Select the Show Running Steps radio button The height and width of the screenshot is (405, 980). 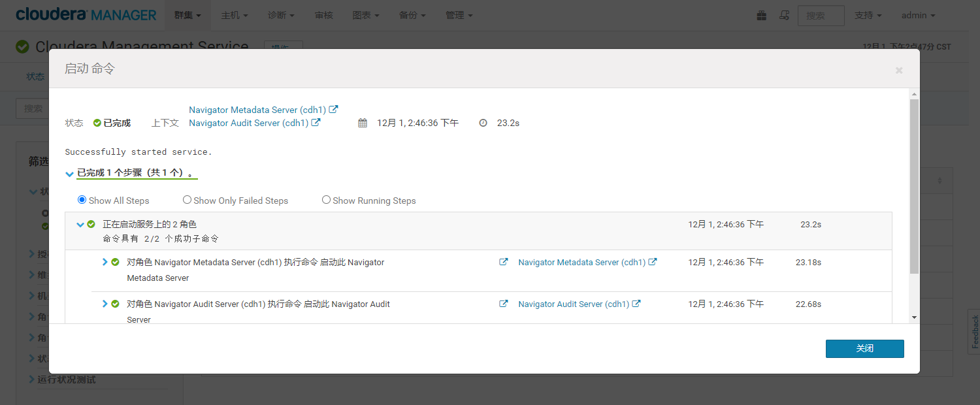point(326,200)
